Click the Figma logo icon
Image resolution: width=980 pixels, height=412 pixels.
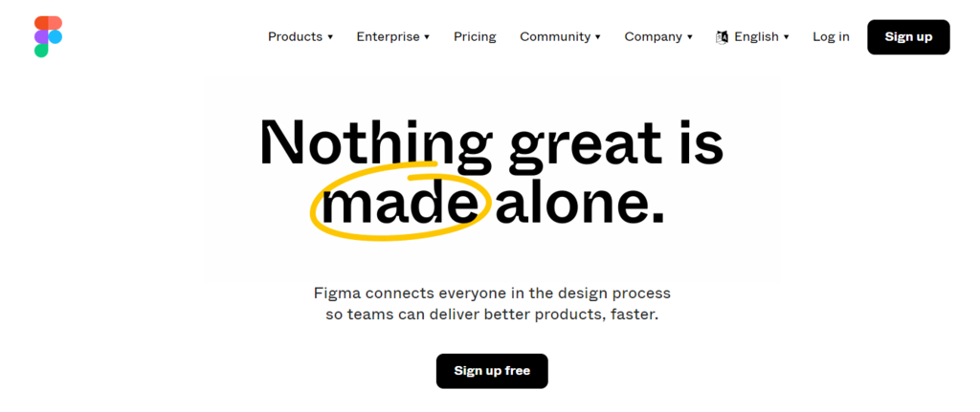pyautogui.click(x=48, y=36)
